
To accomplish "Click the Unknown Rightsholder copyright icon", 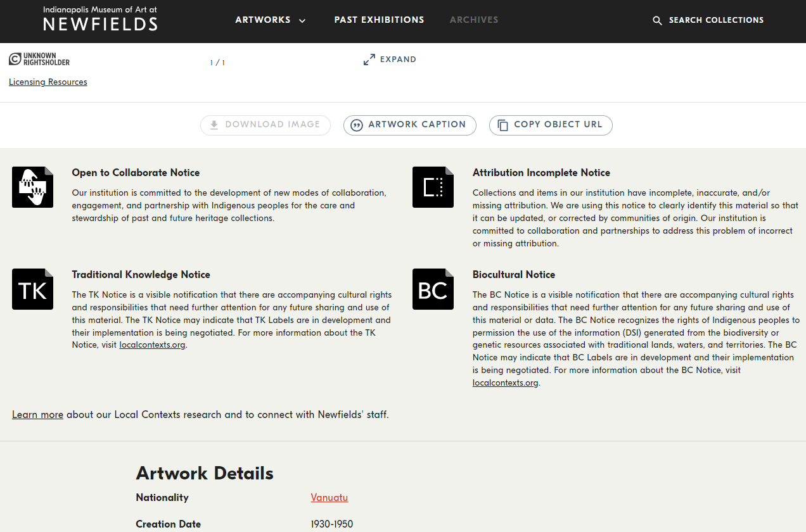I will pos(15,59).
